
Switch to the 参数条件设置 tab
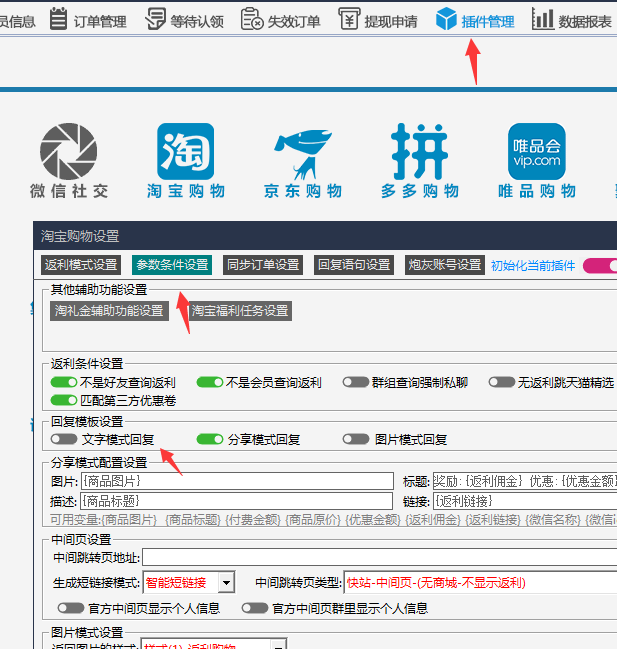pyautogui.click(x=172, y=265)
